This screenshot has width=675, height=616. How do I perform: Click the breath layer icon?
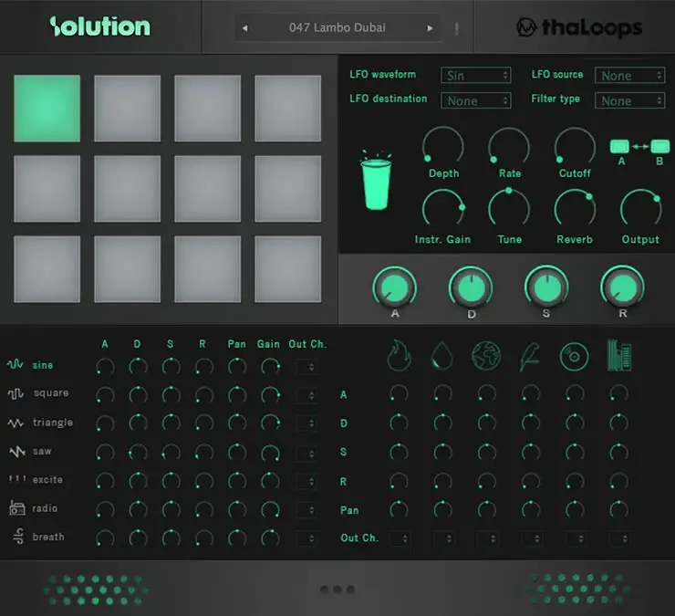click(18, 537)
